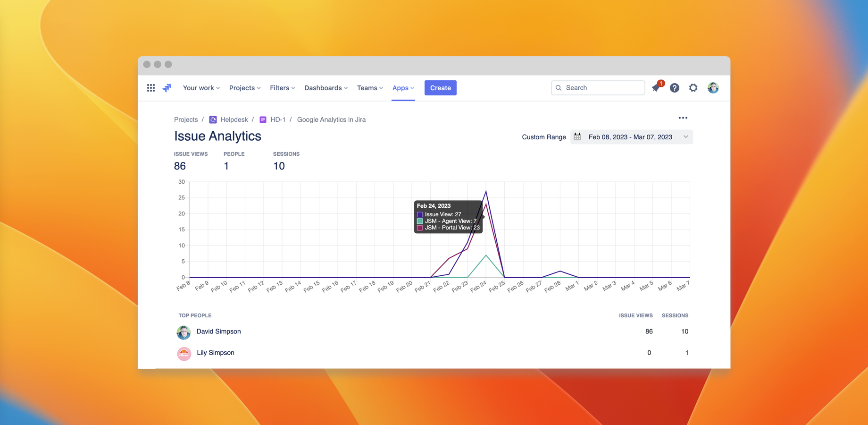The height and width of the screenshot is (425, 868).
Task: Open Helpdesk breadcrumb link
Action: click(x=234, y=120)
